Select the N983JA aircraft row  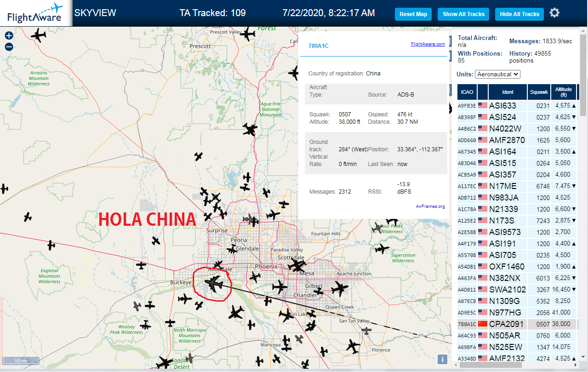pos(518,198)
